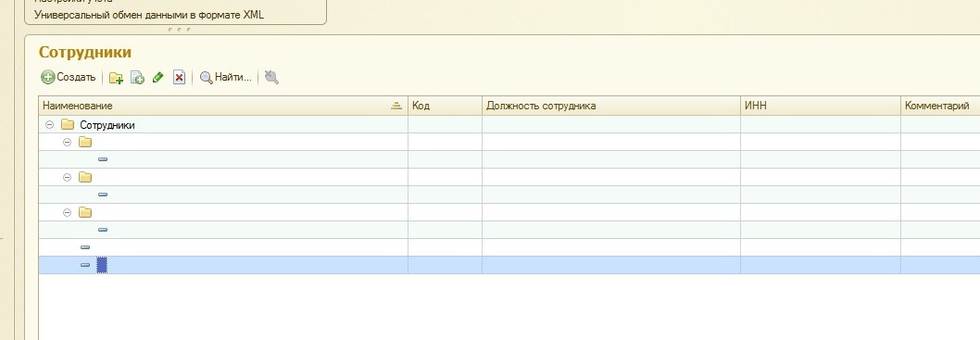Collapse the first unnamed subfolder
Screen dimensions: 980x340
pyautogui.click(x=68, y=143)
